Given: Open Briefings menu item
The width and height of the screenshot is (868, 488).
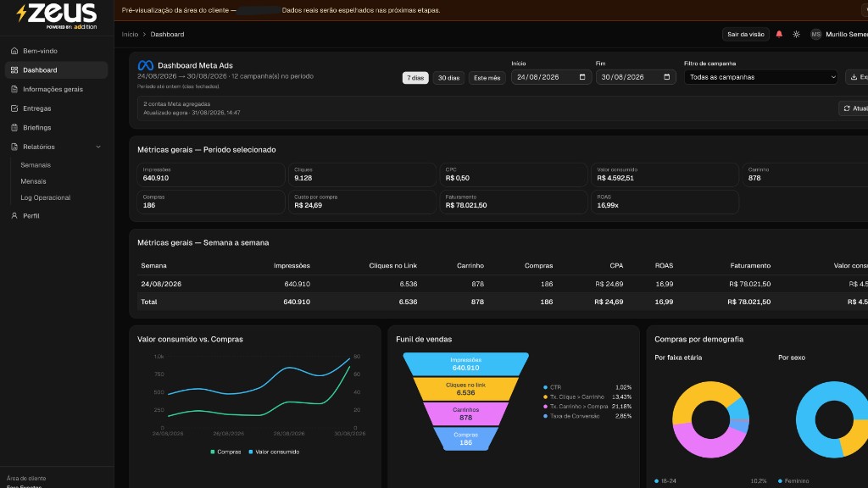Looking at the screenshot, I should point(56,128).
